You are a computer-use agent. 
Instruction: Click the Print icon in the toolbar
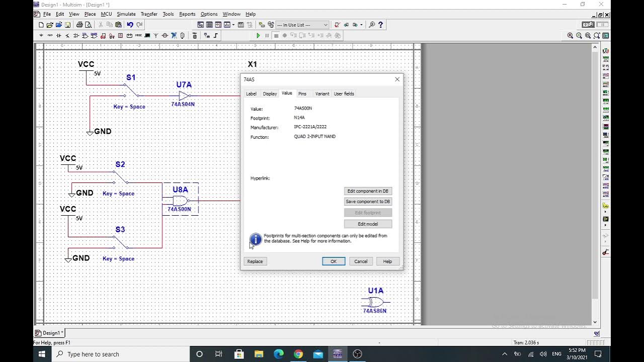pyautogui.click(x=79, y=25)
